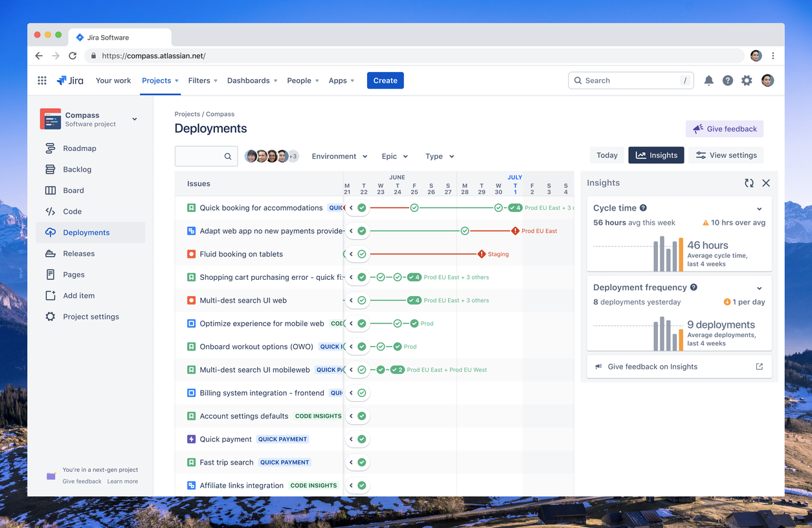Open the help menu icon
The width and height of the screenshot is (812, 528).
[728, 80]
